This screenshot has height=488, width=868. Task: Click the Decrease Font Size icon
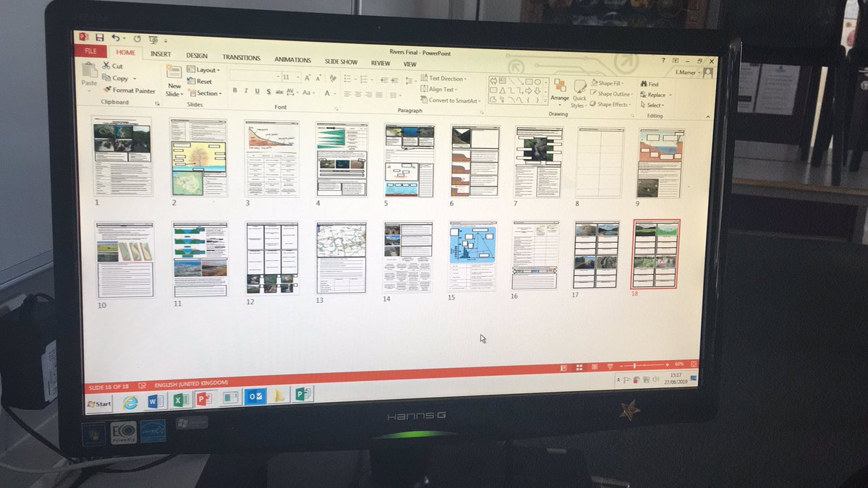coord(318,78)
